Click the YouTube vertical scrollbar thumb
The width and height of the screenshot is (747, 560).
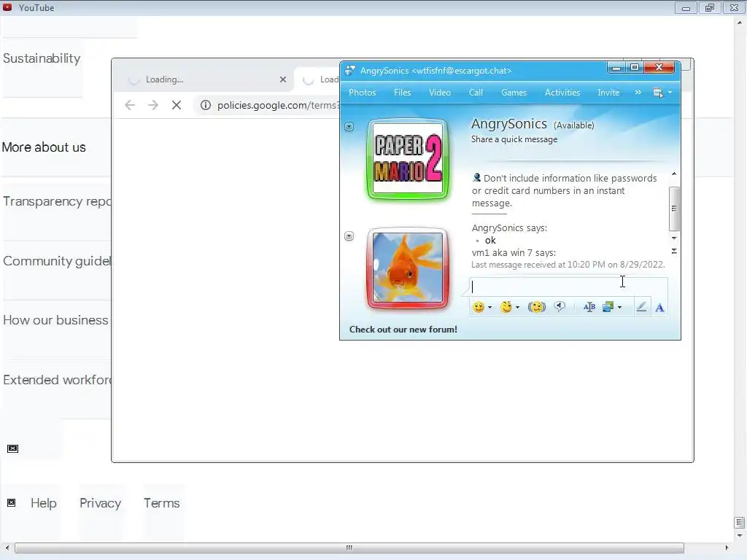pyautogui.click(x=740, y=523)
